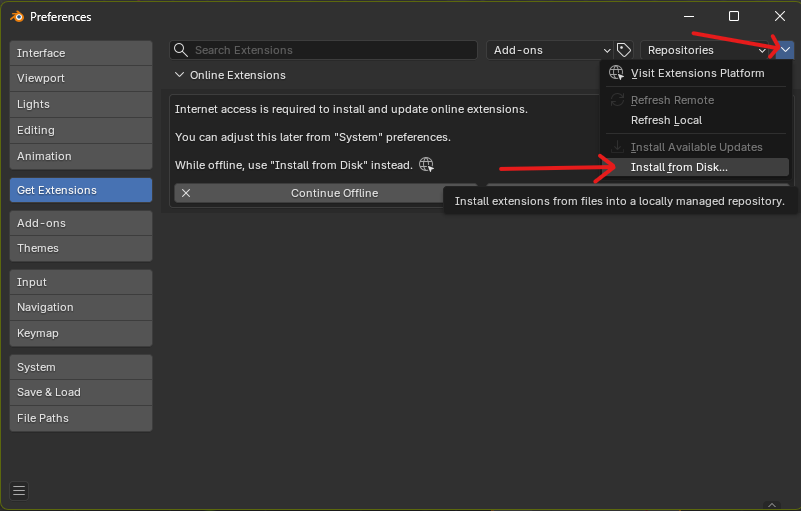Viewport: 801px width, 511px height.
Task: Open the hamburger menu at bottom left
Action: [19, 490]
